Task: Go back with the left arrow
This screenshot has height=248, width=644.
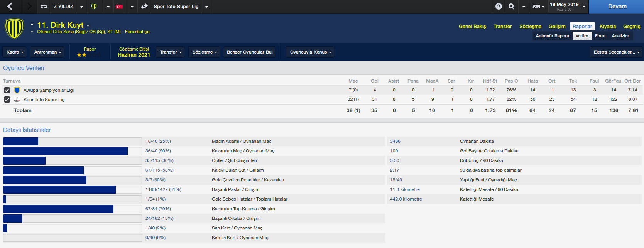Action: coord(10,7)
